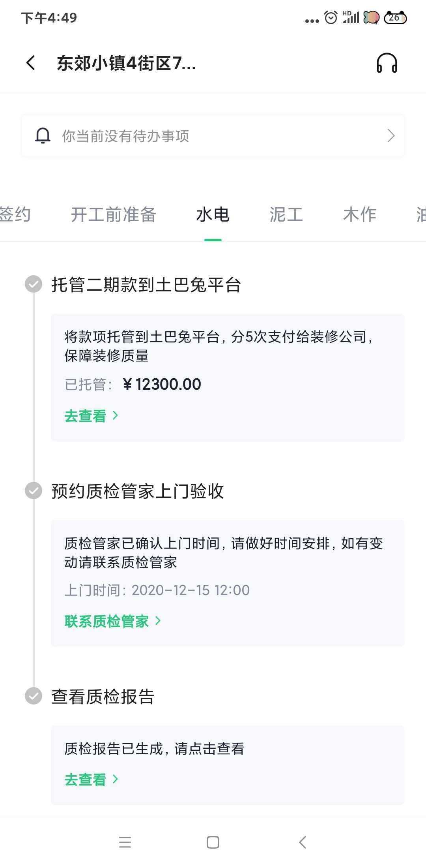Tap checkmark beside 托管二期款到土巴兔平台
The image size is (426, 868).
coord(34,284)
